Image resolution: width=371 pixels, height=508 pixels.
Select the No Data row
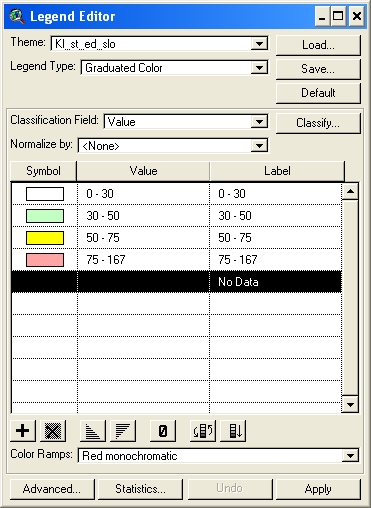[176, 282]
